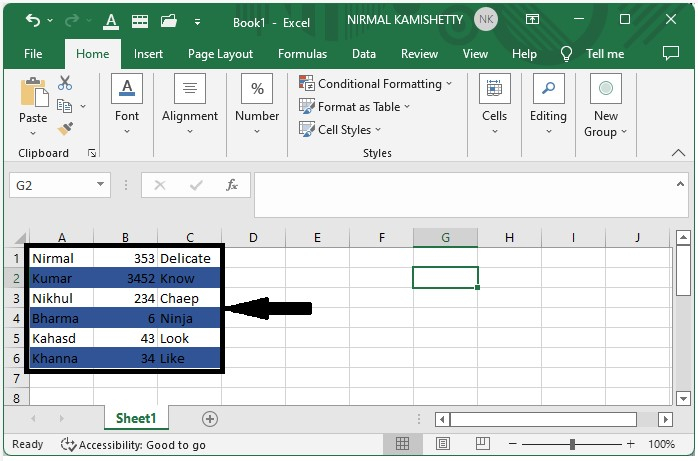Switch to Page Break Preview icon
The height and width of the screenshot is (461, 698).
[483, 443]
